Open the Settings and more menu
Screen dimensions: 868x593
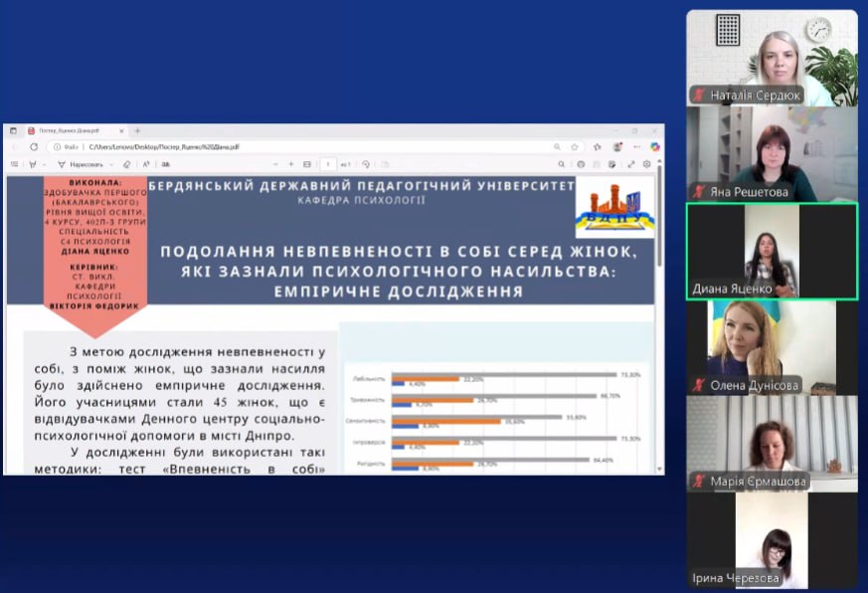(636, 147)
